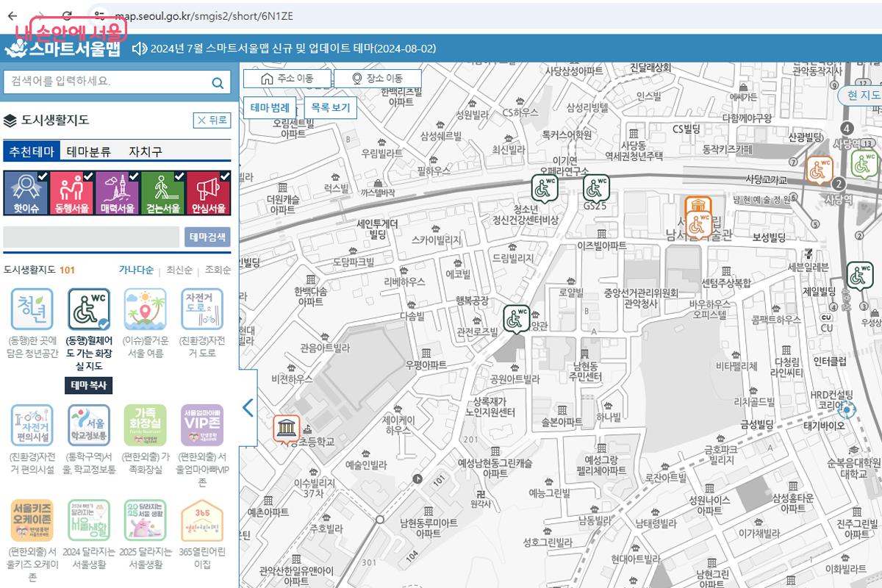Open the 장소 이동 place selector

click(378, 79)
